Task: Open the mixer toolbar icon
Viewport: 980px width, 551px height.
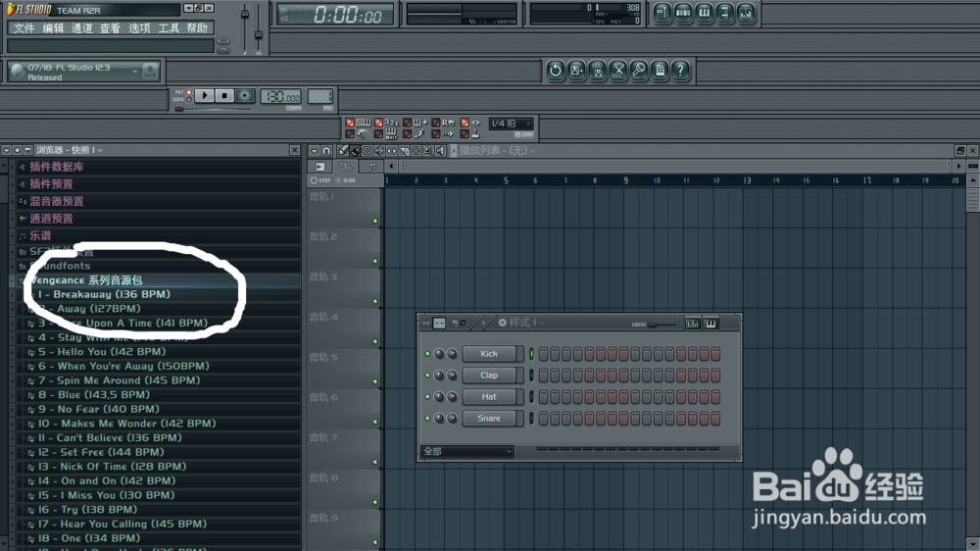Action: (746, 13)
